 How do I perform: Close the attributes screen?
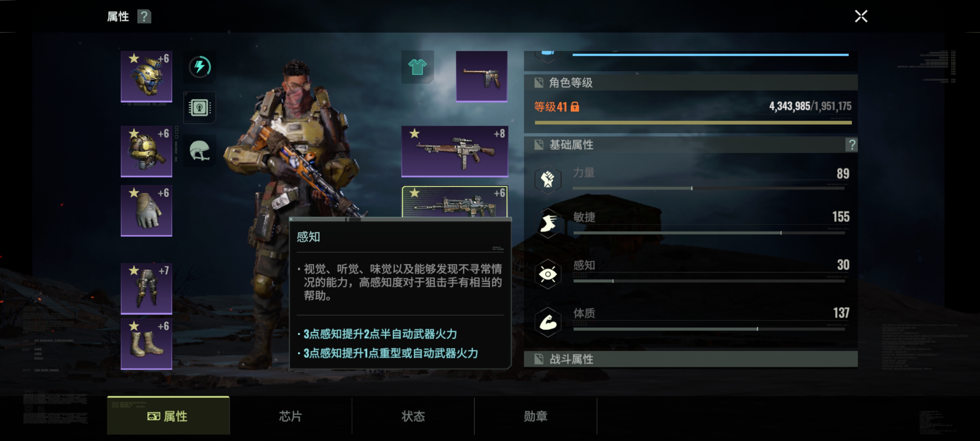coord(861,16)
